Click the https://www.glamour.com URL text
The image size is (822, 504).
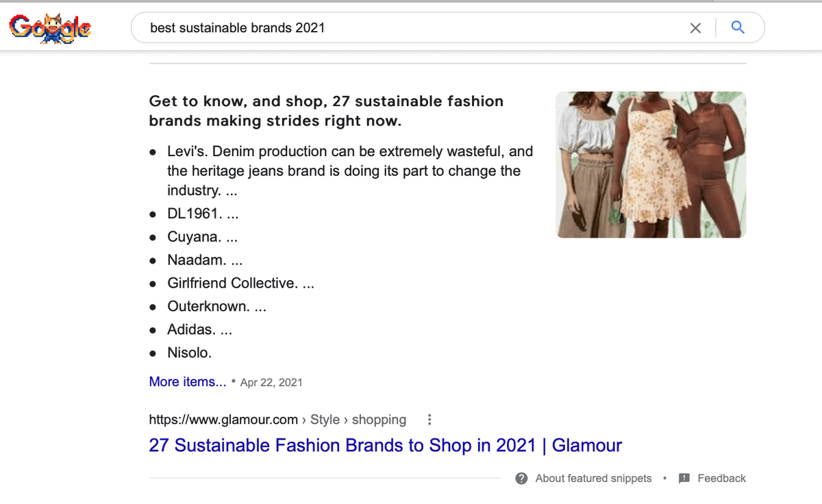pos(223,419)
